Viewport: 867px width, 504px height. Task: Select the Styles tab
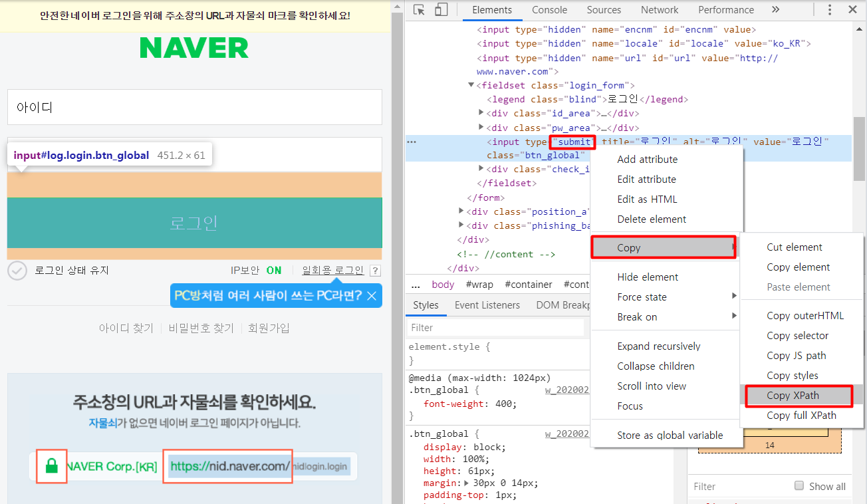pyautogui.click(x=426, y=305)
